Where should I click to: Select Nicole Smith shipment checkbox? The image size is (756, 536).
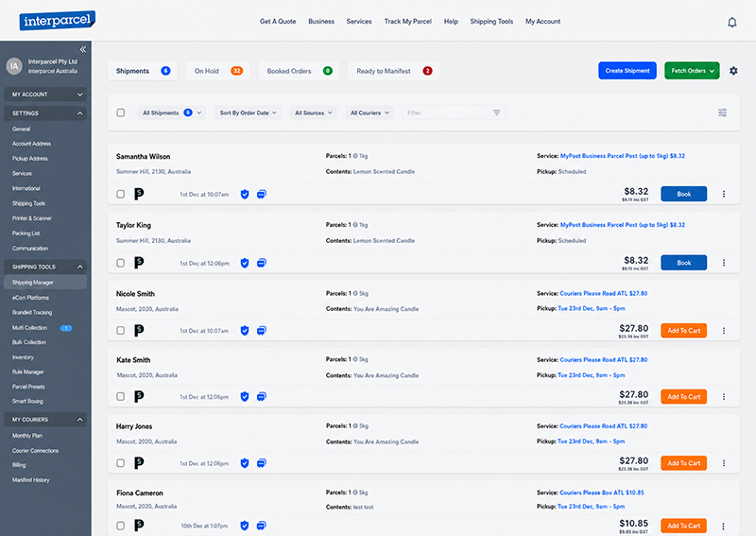pos(121,331)
